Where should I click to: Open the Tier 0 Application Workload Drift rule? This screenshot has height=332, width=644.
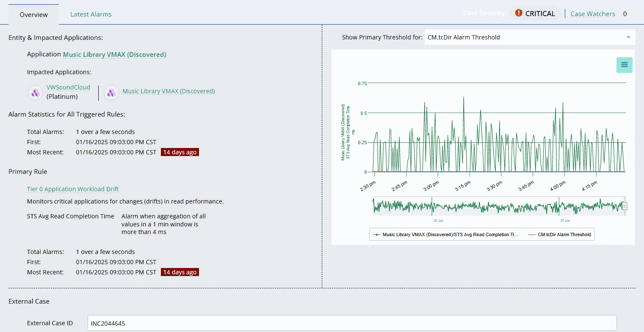[x=73, y=189]
